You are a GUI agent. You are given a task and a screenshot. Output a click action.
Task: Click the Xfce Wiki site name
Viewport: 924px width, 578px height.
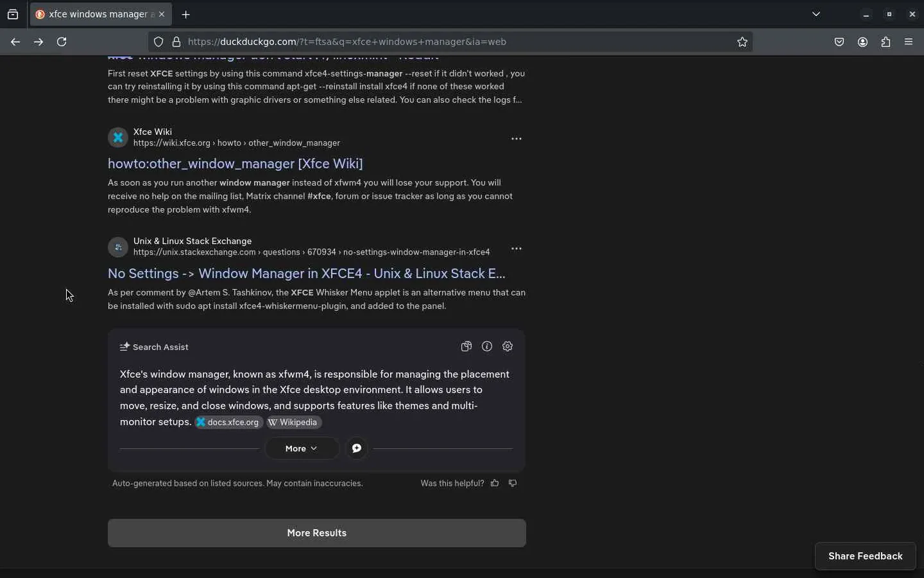(x=153, y=132)
